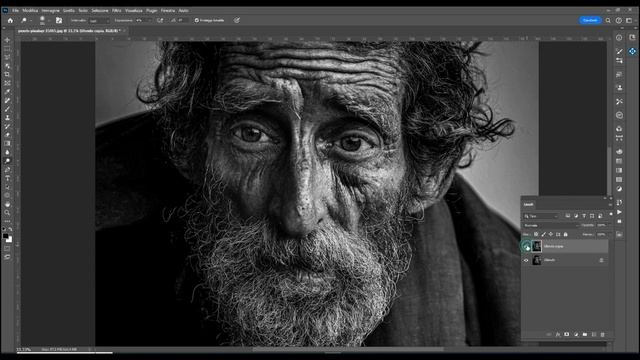This screenshot has width=640, height=360.
Task: Toggle lock transparent pixels in Layers panel
Action: coord(536,234)
